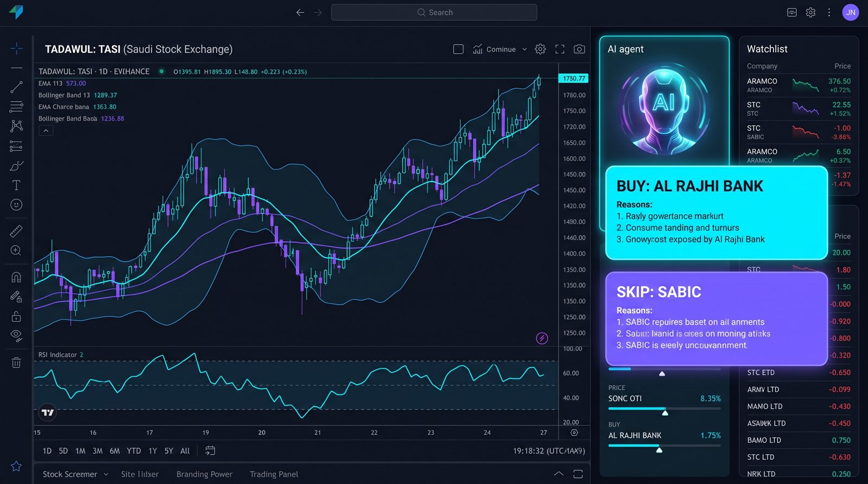The image size is (868, 484).
Task: Select the trend line drawing tool
Action: pyautogui.click(x=16, y=87)
